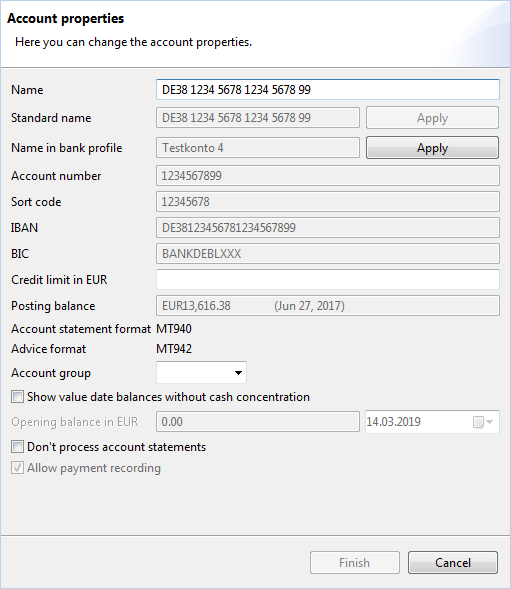
Task: Toggle the Allow payment recording checkbox
Action: click(17, 468)
